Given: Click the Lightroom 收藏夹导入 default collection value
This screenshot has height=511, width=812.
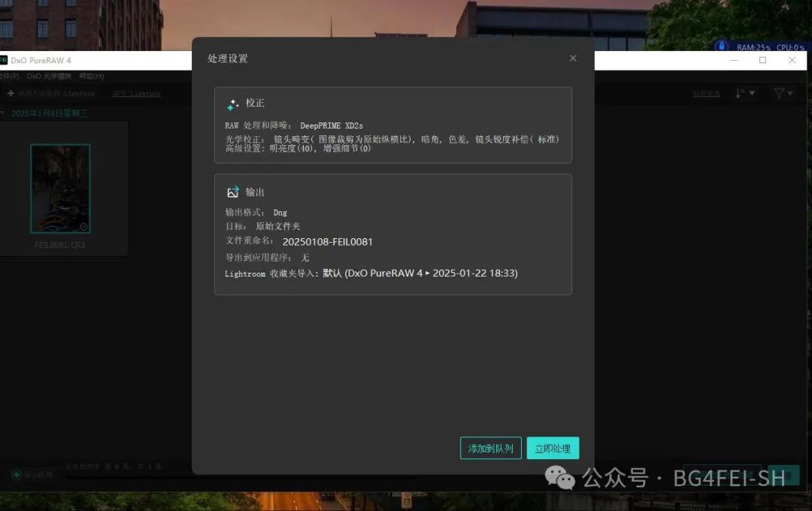Looking at the screenshot, I should point(420,273).
